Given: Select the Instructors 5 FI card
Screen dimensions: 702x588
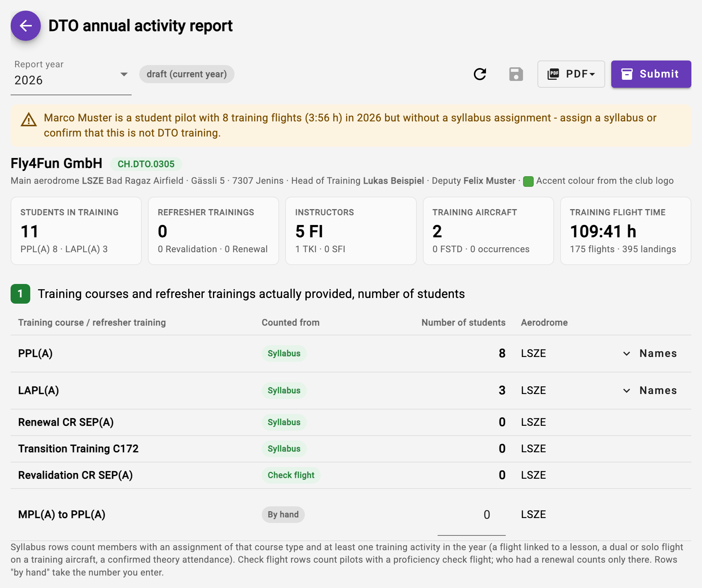Looking at the screenshot, I should coord(351,231).
